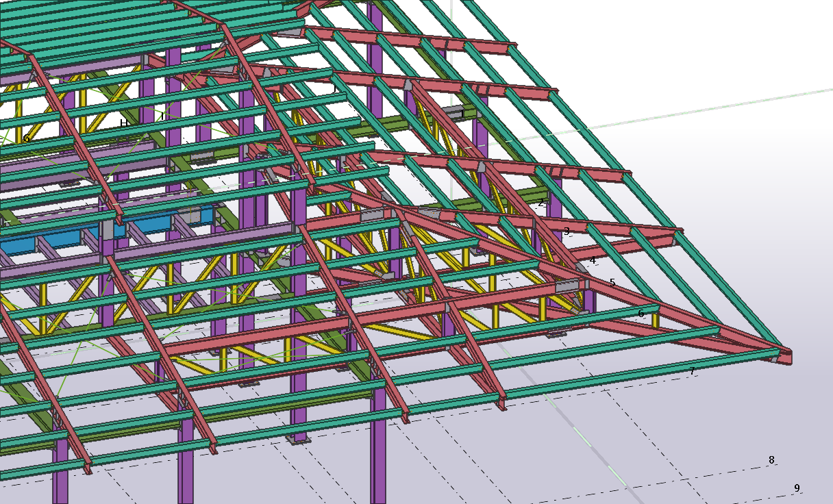
Task: Select grid axis label G at left
Action: click(x=26, y=139)
